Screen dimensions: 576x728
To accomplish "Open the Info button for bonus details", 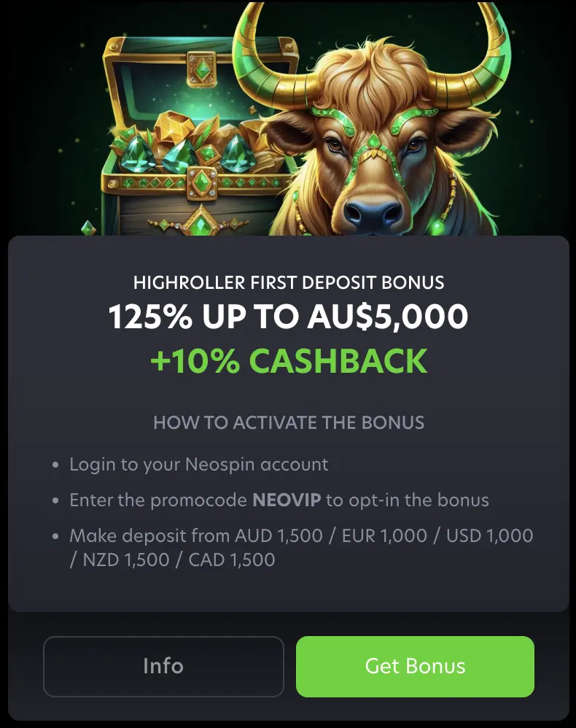I will pyautogui.click(x=163, y=666).
